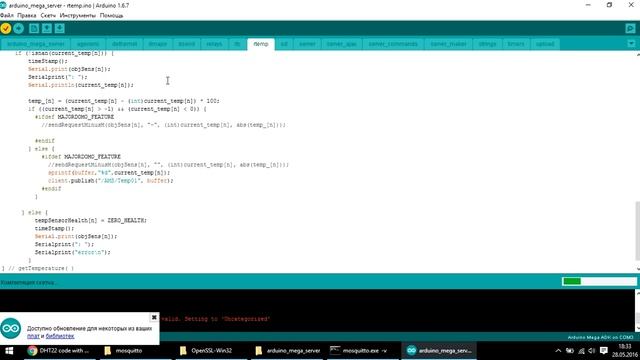The image size is (640, 360).
Task: Open the Action Center notification icon
Action: [x=604, y=351]
